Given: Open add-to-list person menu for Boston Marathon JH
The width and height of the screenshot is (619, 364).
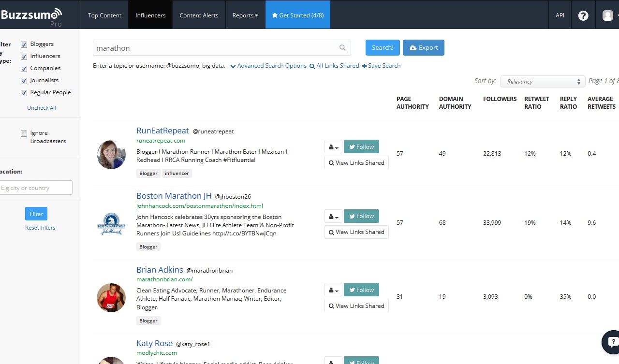Looking at the screenshot, I should click(333, 216).
